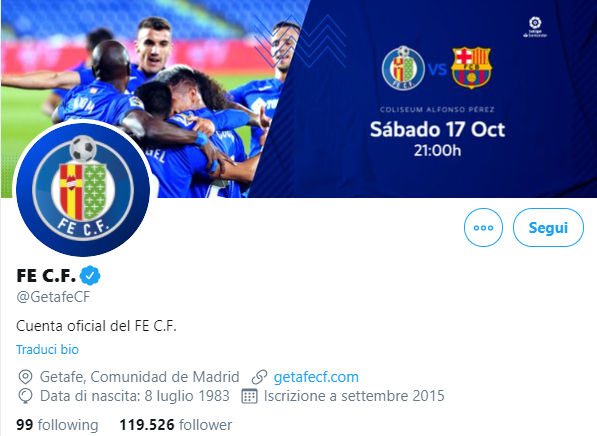This screenshot has width=597, height=436.
Task: Click the blue verified badge icon
Action: [x=90, y=275]
